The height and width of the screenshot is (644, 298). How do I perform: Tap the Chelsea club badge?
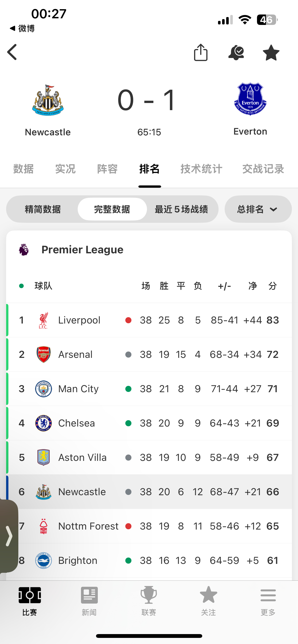(44, 423)
